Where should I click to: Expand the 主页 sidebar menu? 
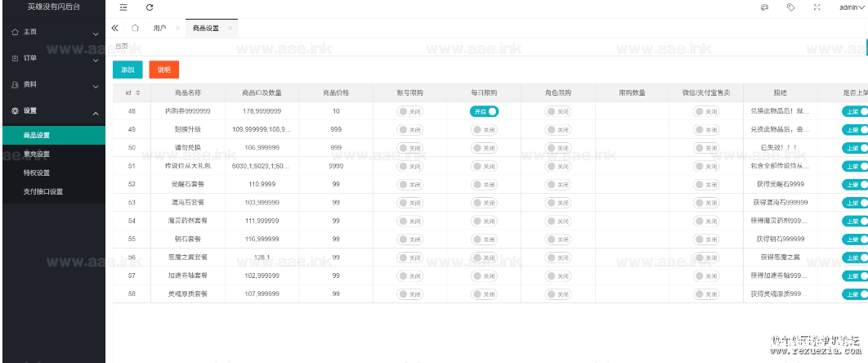click(52, 32)
